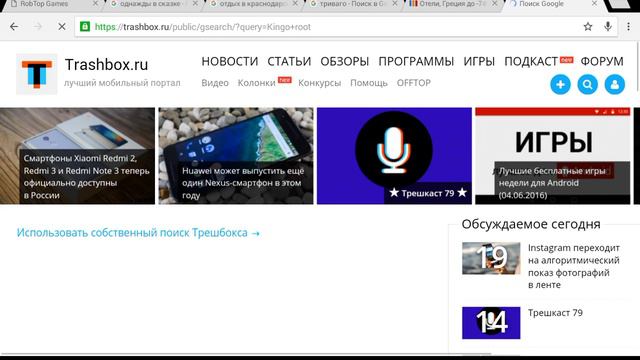Start voice search with the microphone icon
Screen dimensions: 640x360
point(608,27)
